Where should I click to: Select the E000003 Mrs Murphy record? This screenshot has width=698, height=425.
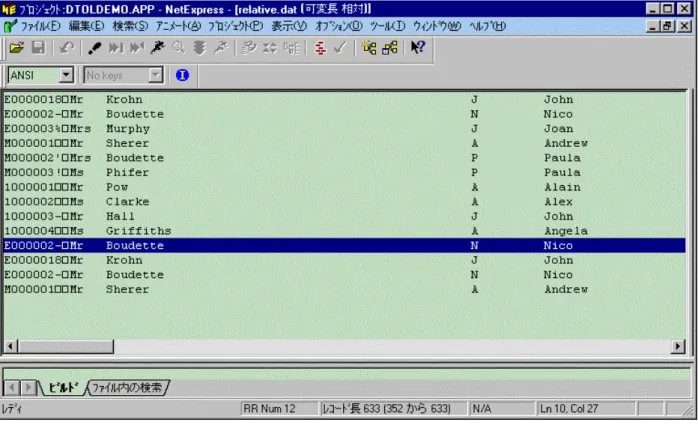click(344, 129)
